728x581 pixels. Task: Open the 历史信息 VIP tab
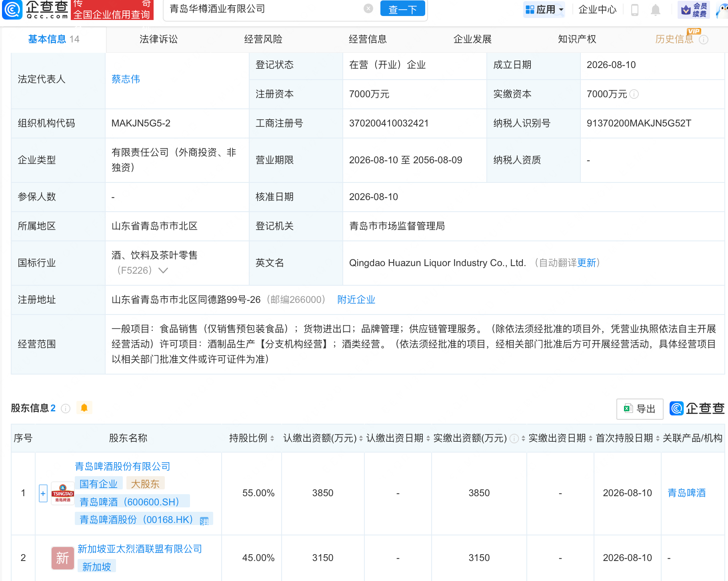click(674, 39)
